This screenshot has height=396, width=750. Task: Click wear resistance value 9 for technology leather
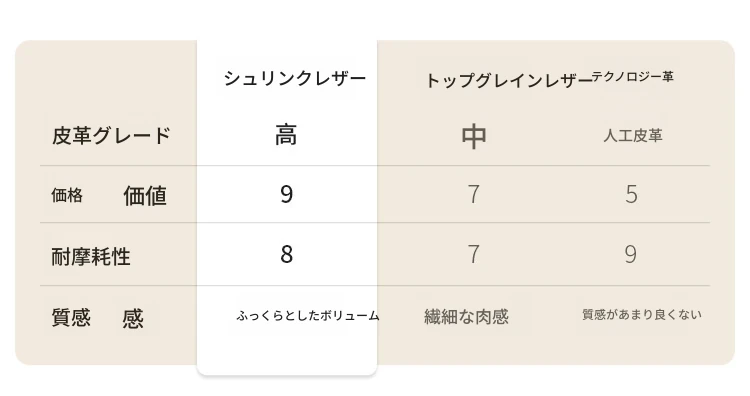tap(631, 254)
